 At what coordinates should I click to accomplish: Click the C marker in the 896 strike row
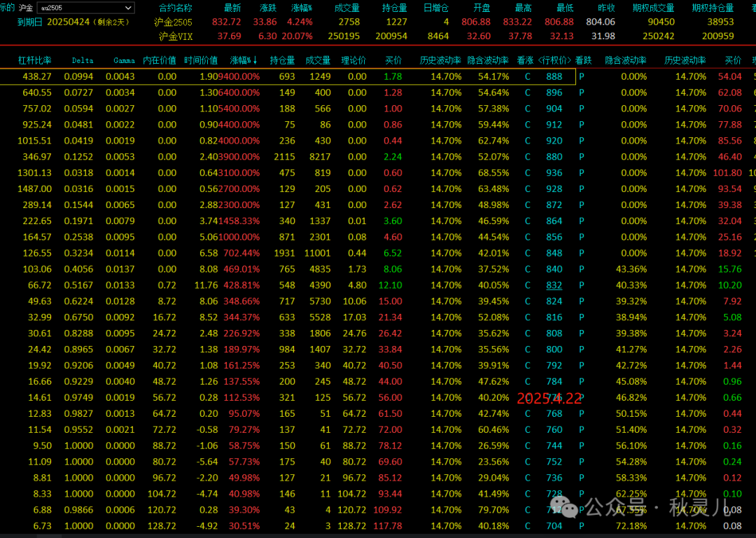pos(528,92)
